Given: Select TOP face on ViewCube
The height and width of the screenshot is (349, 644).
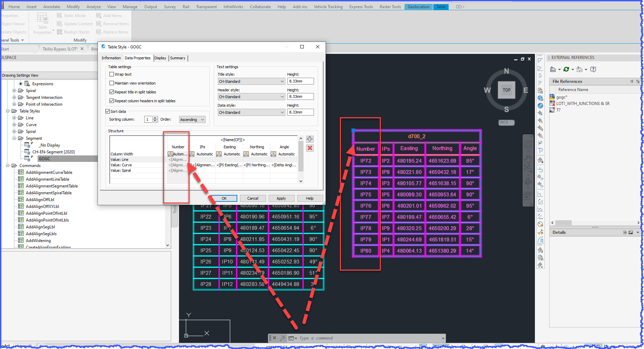Looking at the screenshot, I should [506, 90].
